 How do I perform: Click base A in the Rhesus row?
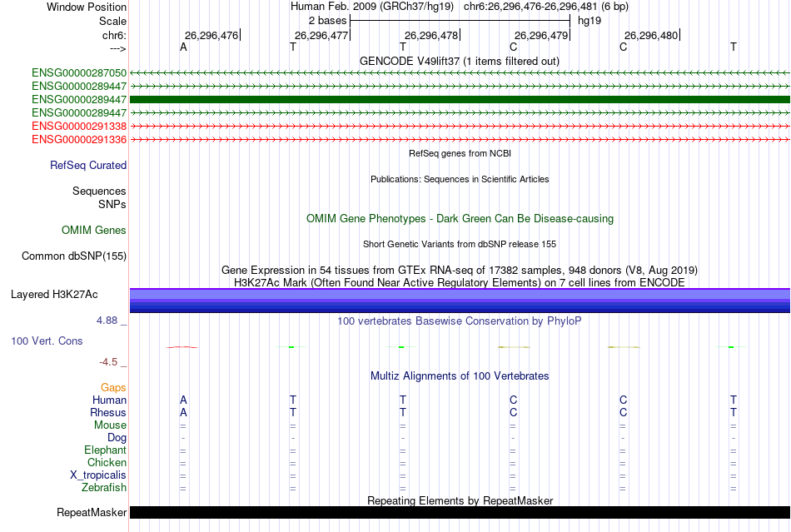click(183, 412)
